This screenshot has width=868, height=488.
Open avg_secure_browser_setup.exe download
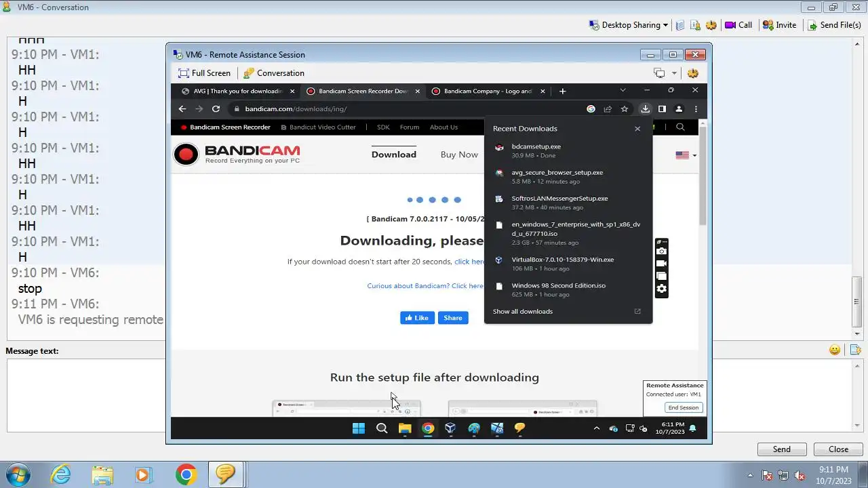point(568,176)
